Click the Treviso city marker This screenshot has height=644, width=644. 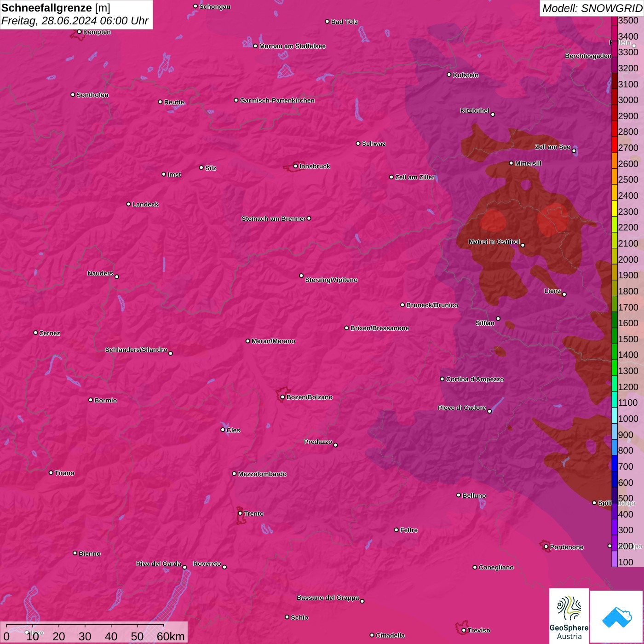464,630
